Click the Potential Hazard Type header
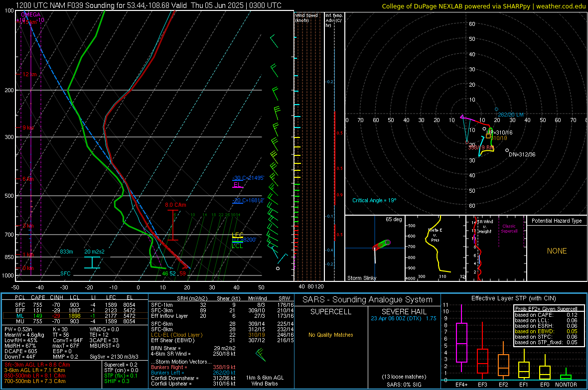This screenshot has height=390, width=588. (557, 221)
